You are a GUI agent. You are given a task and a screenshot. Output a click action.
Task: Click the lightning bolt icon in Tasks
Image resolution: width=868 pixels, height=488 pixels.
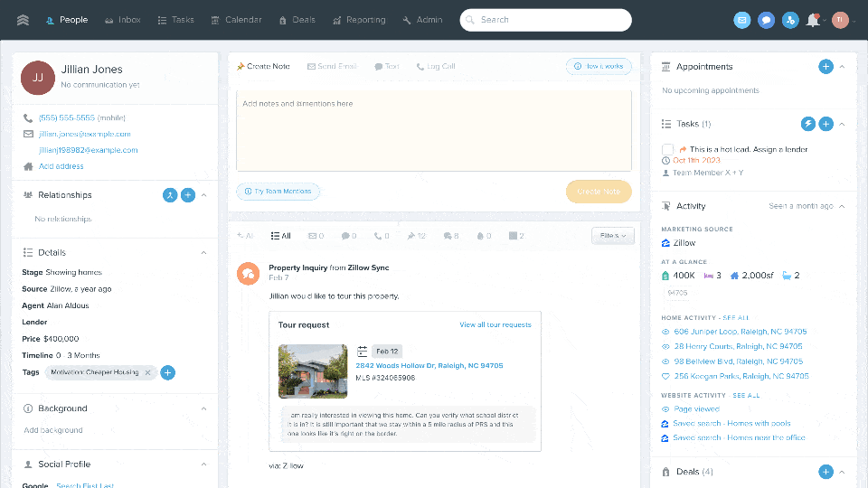click(x=808, y=124)
